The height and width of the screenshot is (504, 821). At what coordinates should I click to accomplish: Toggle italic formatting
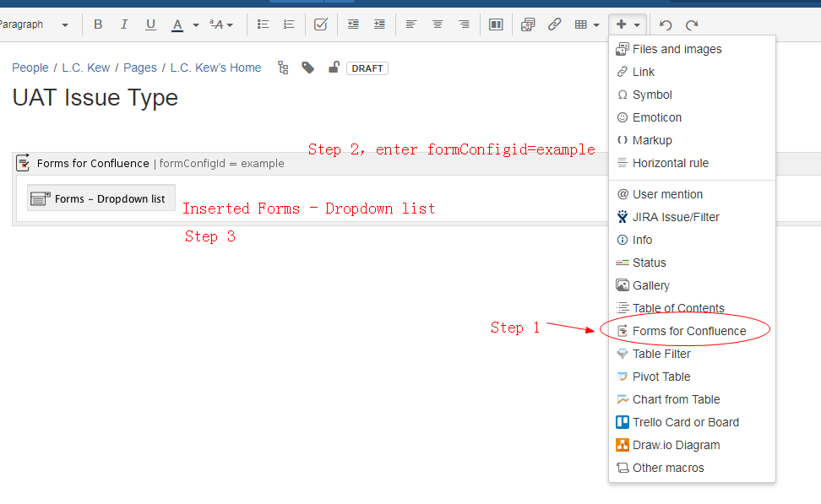tap(124, 24)
